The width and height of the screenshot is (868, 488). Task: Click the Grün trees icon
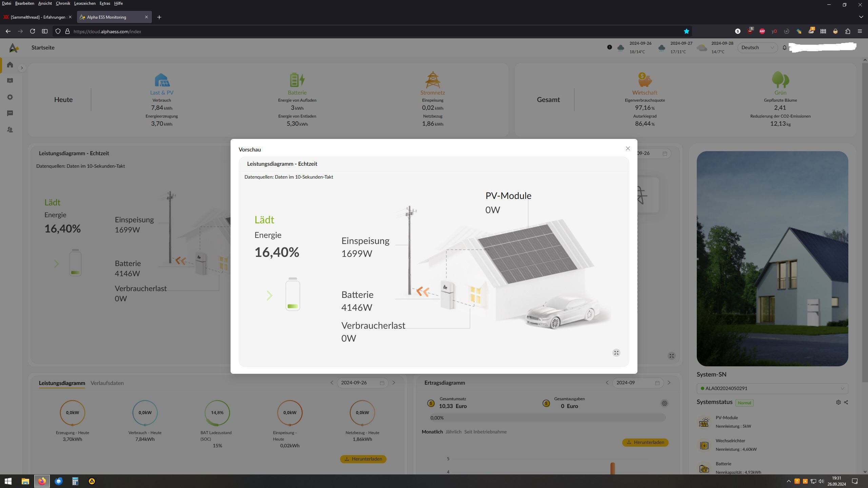click(780, 80)
